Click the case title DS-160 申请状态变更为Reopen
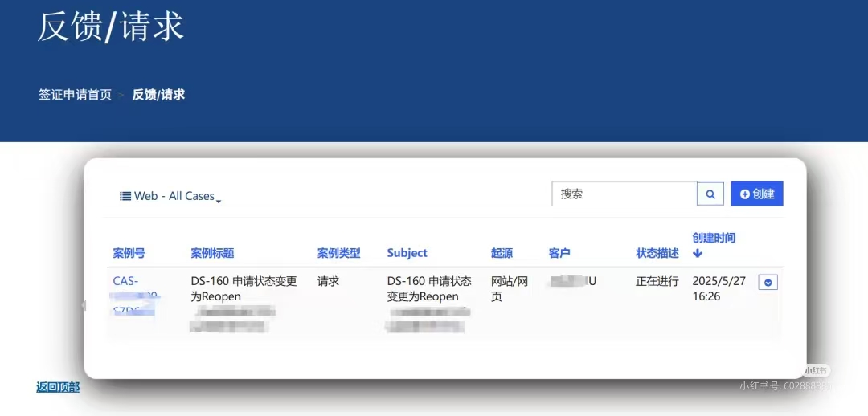Screen dimensions: 868x416 point(244,289)
